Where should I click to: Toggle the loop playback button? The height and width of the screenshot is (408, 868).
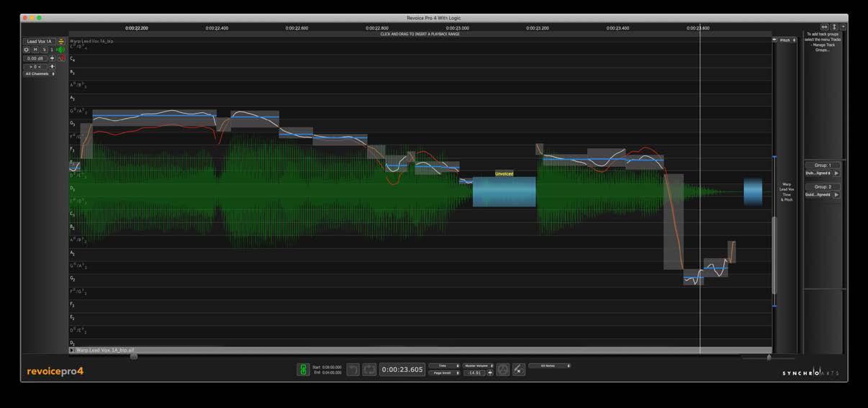(x=369, y=369)
